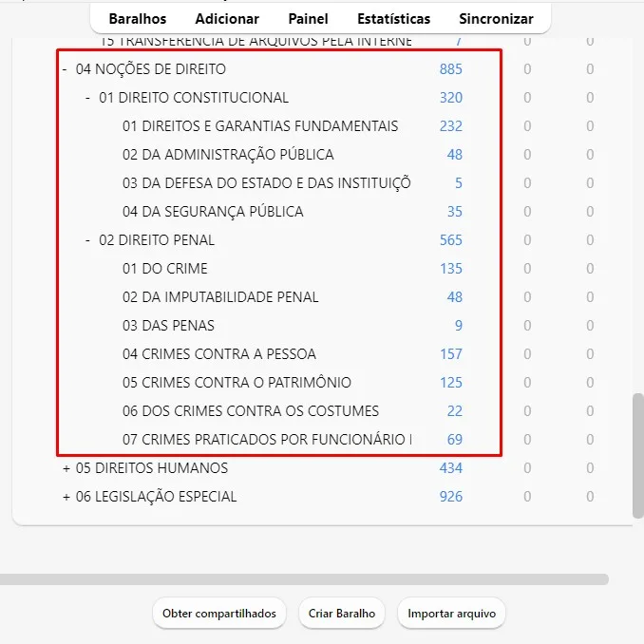Viewport: 644px width, 644px height.
Task: Open the Estatísticas tab
Action: tap(393, 19)
